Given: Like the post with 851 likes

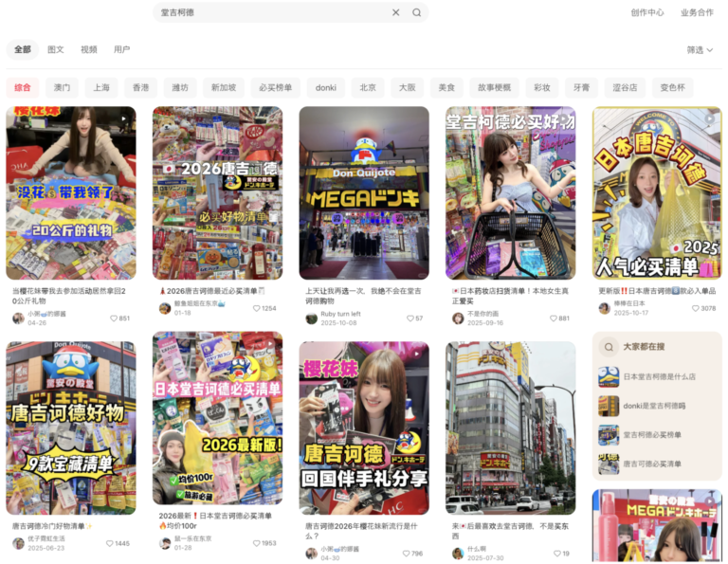Looking at the screenshot, I should point(114,318).
